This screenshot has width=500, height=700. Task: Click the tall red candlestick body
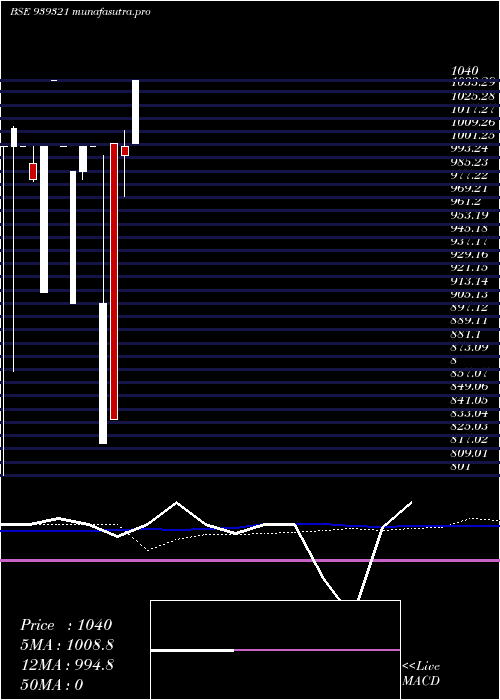pos(114,282)
